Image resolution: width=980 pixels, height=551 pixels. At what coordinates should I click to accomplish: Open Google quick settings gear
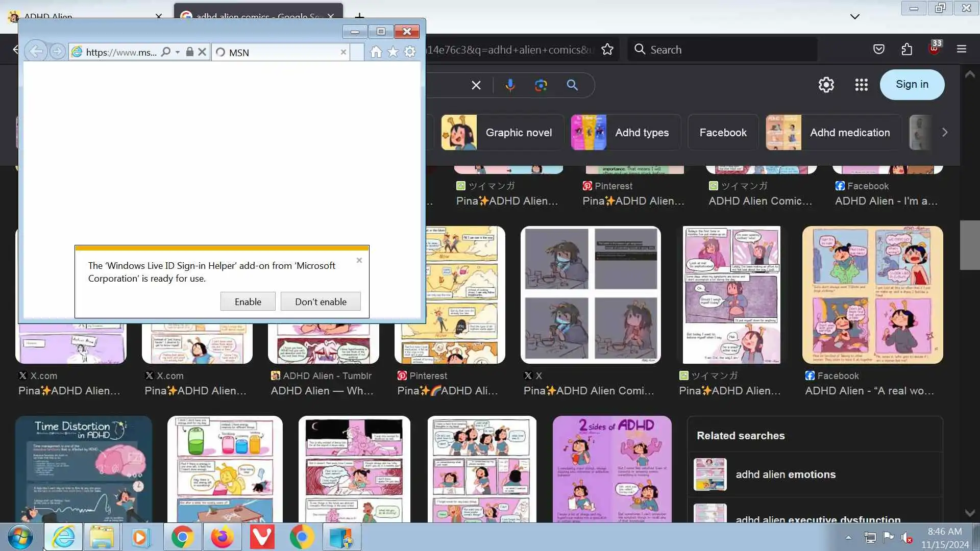[826, 85]
